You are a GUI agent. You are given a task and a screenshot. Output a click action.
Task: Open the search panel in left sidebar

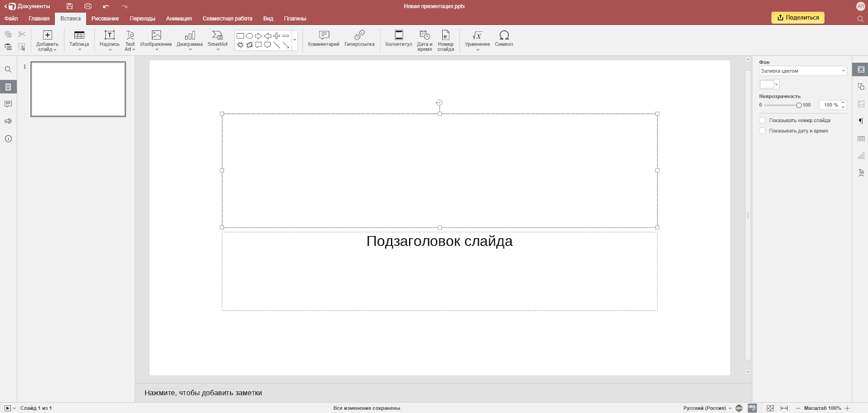8,69
